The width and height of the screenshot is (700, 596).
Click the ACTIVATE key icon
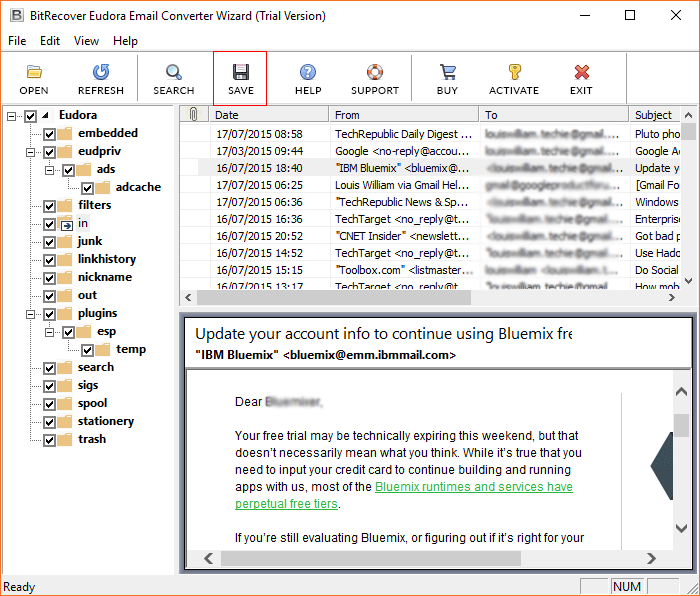coord(514,72)
